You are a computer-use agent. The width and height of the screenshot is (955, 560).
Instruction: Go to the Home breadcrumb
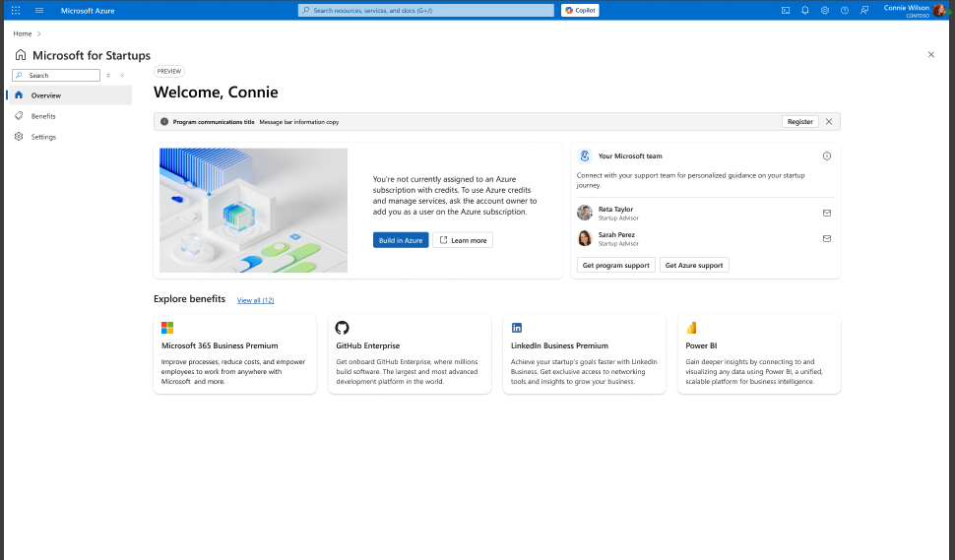tap(23, 33)
